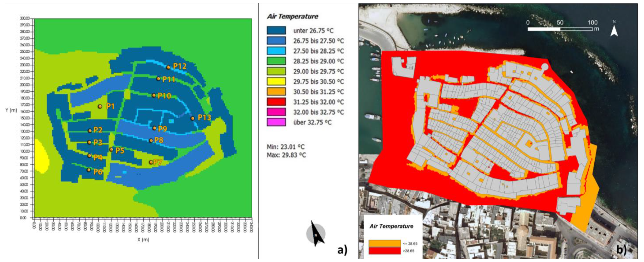Click the P1 measurement point marker

(100, 107)
